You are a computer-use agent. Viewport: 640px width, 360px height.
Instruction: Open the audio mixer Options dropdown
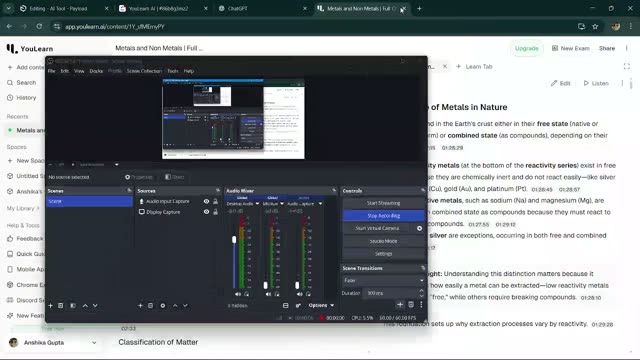[x=321, y=305]
